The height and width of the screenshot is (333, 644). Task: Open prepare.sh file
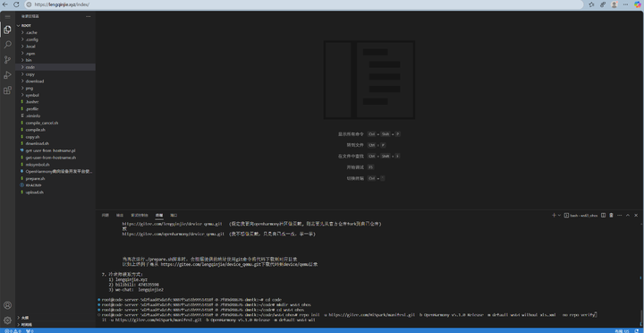(x=55, y=179)
